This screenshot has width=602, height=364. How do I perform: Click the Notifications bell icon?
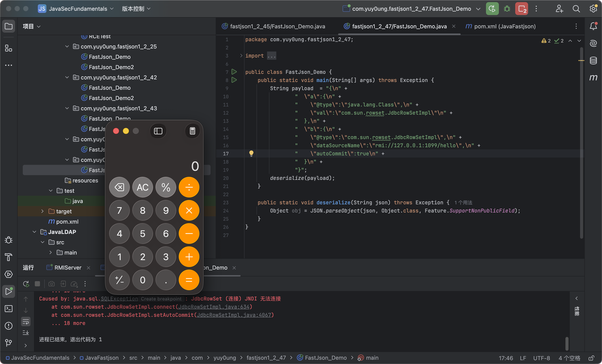coord(593,26)
